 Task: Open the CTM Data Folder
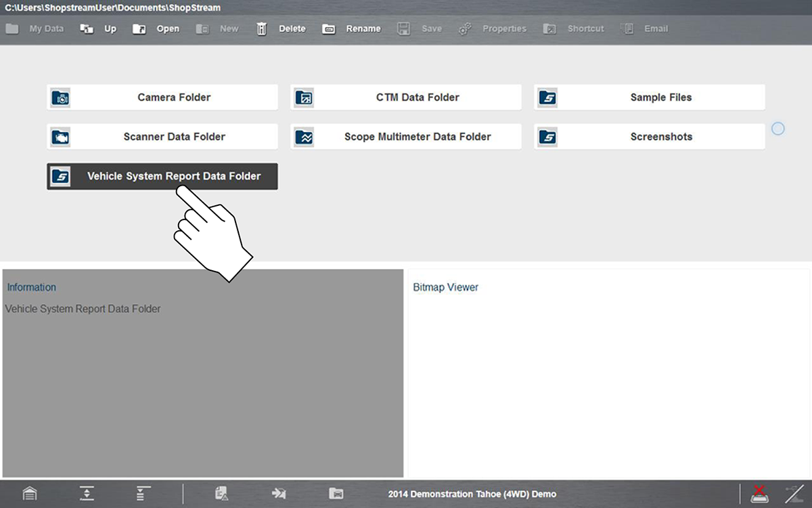coord(406,98)
